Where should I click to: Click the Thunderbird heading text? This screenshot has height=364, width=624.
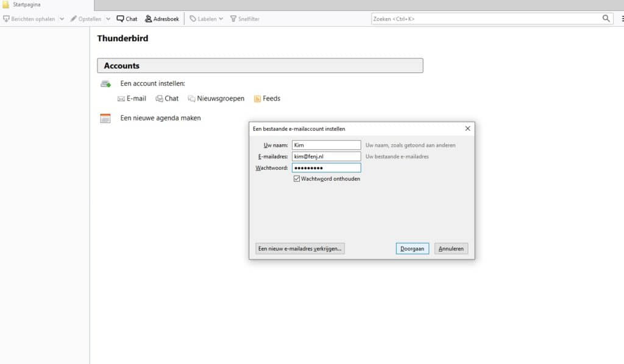[x=122, y=38]
